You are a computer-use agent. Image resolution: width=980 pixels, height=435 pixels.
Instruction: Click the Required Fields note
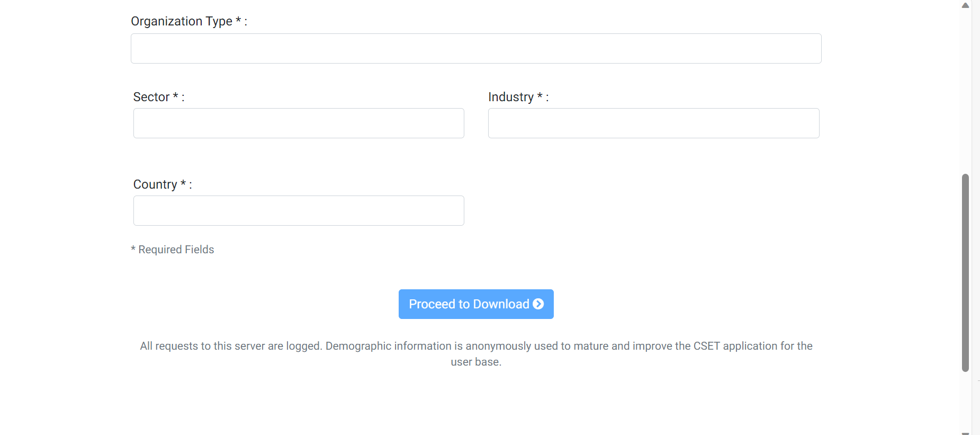176,250
